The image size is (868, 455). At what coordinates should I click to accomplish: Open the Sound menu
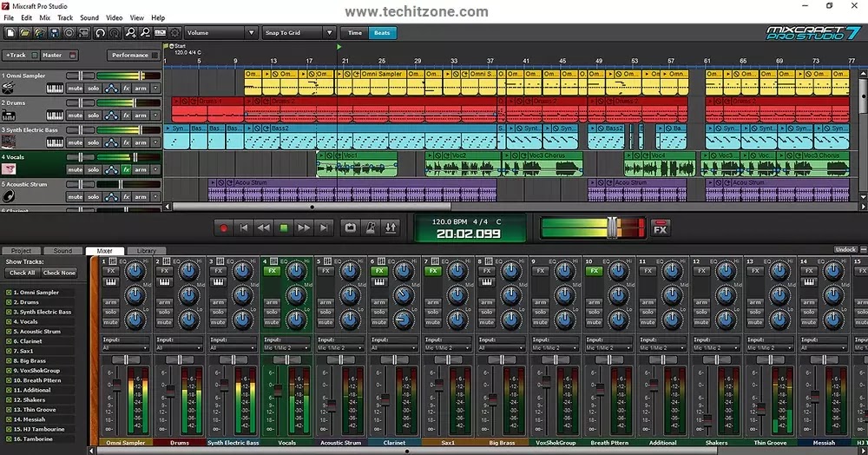(x=89, y=17)
